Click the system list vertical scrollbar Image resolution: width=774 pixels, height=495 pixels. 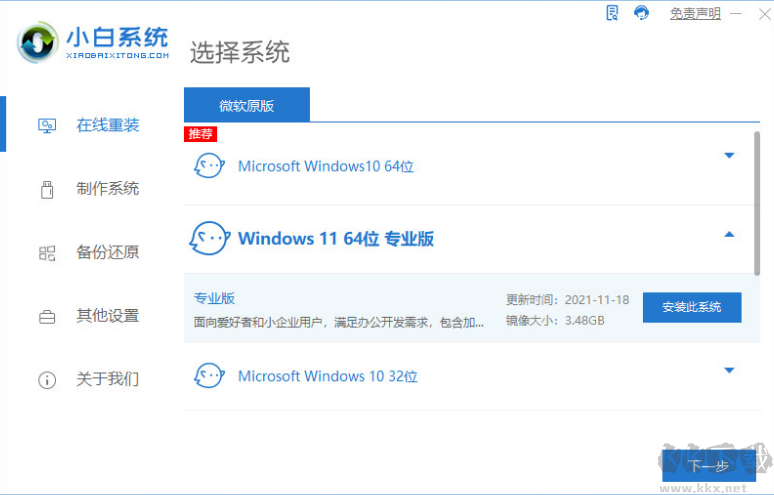[x=757, y=203]
